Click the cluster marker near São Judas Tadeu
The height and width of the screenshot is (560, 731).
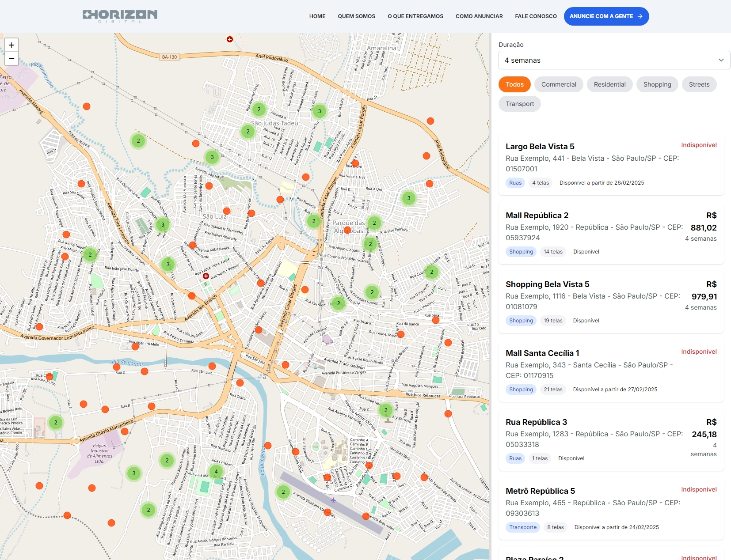click(248, 131)
